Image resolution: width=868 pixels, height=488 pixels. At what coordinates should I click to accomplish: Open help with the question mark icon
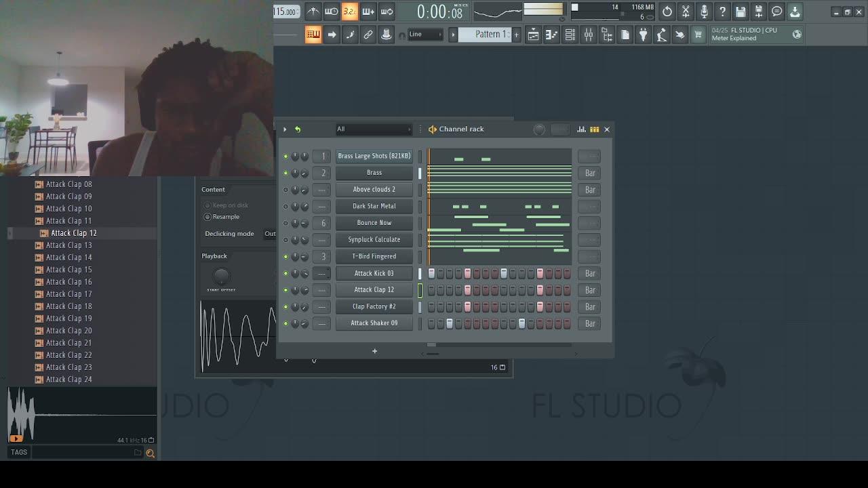pyautogui.click(x=722, y=12)
